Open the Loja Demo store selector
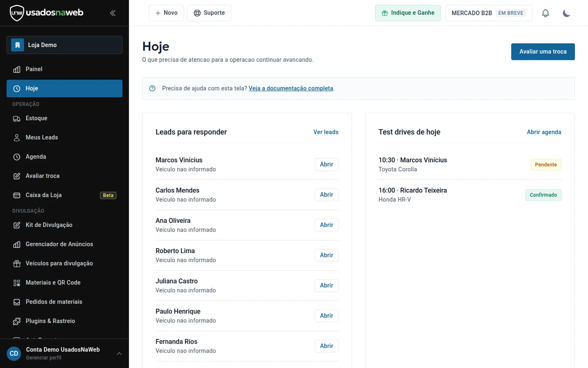The height and width of the screenshot is (368, 588). tap(65, 45)
